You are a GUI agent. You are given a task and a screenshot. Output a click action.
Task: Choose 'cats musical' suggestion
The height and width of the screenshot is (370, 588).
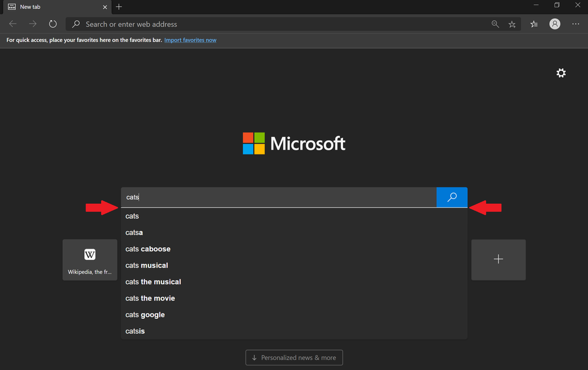pos(294,266)
